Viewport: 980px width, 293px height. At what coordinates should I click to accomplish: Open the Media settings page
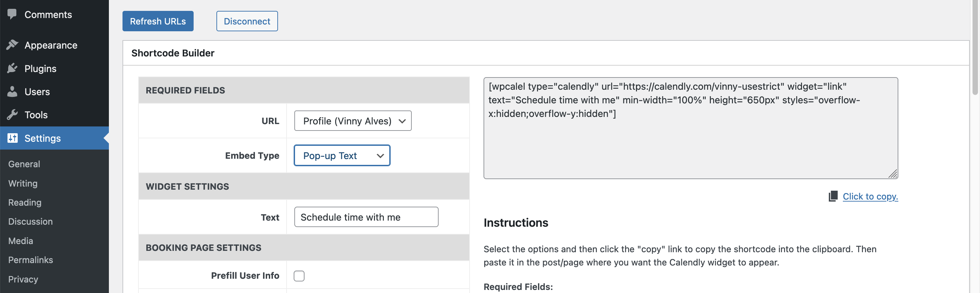[20, 241]
